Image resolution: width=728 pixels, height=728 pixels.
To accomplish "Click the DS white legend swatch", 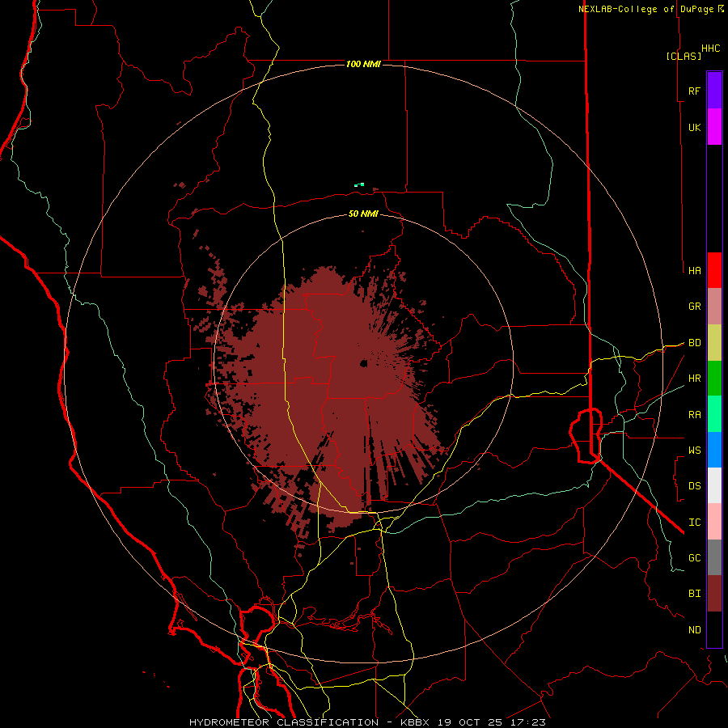I will [x=714, y=485].
